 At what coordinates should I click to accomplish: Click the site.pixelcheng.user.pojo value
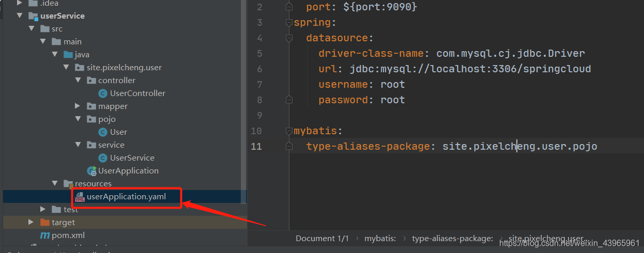tap(520, 146)
